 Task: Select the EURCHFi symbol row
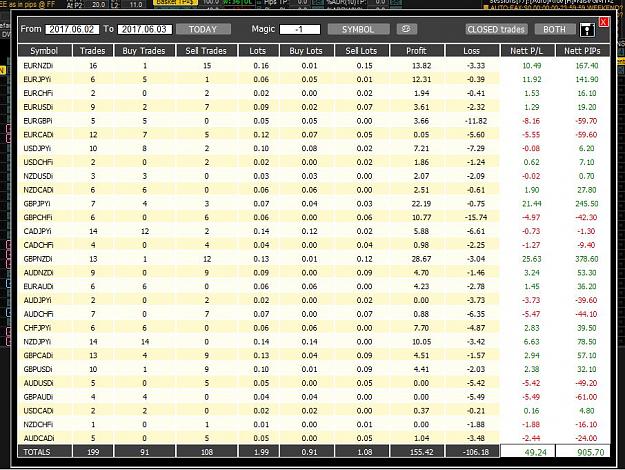point(314,93)
